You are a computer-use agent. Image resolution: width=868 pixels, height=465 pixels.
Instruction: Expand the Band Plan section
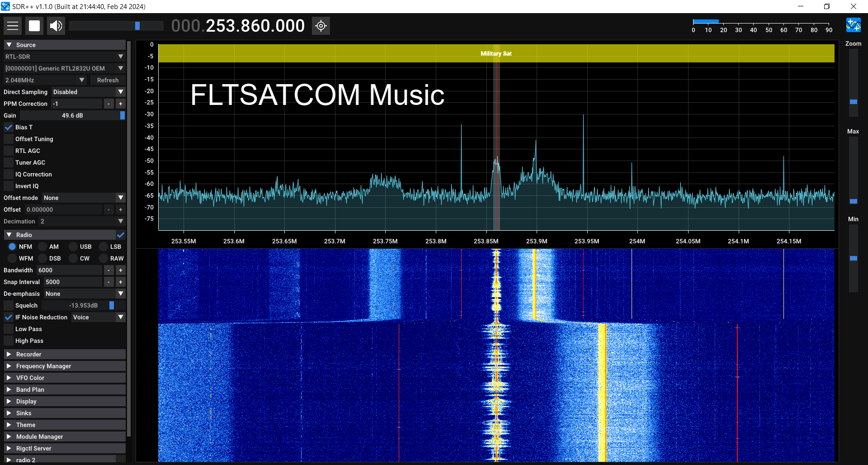(65, 389)
